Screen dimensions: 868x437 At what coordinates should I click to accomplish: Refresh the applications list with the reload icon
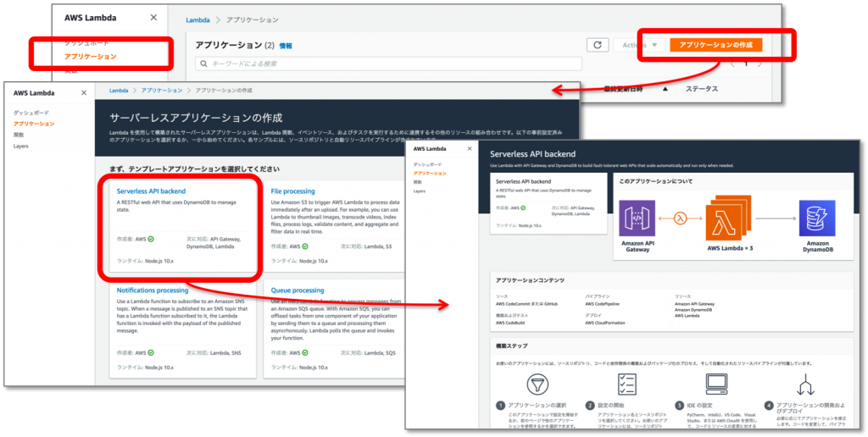click(598, 45)
